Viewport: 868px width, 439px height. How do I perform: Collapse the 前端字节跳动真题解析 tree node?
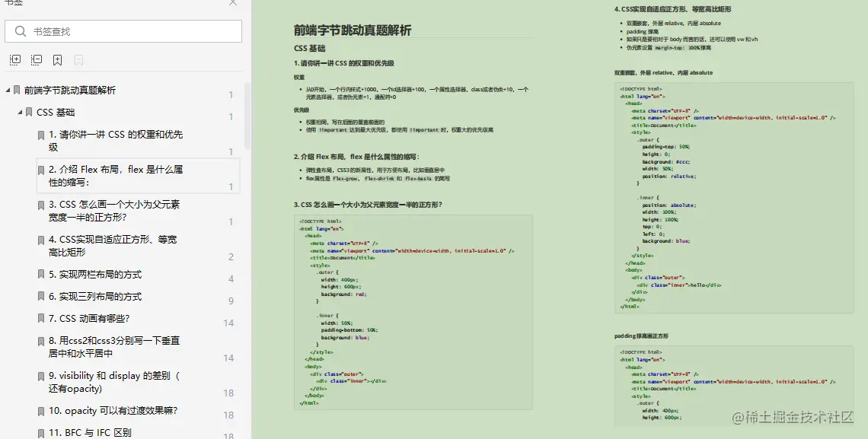point(8,90)
